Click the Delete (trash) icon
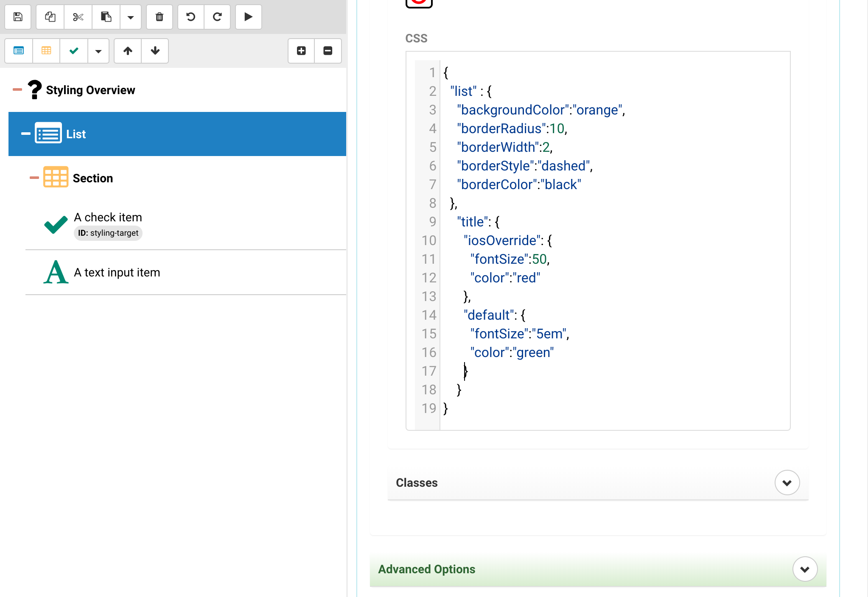Viewport: 868px width, 597px height. 160,17
